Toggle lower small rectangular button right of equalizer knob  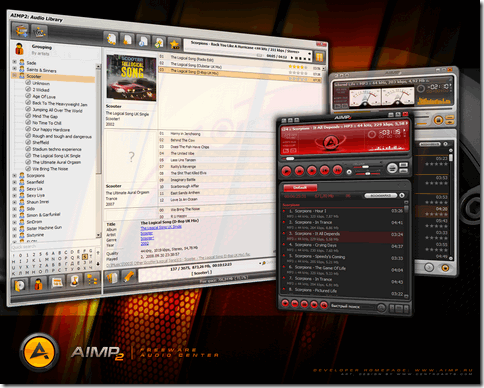point(403,171)
